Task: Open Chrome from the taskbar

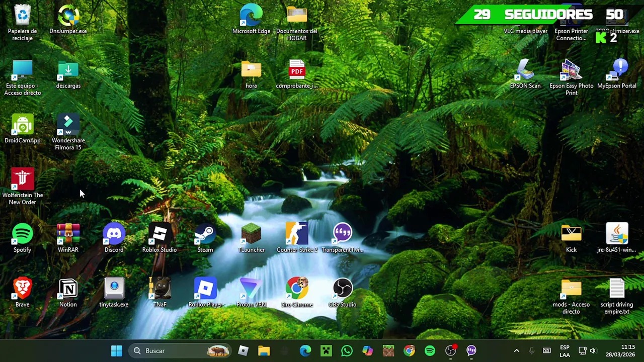Action: click(x=409, y=350)
